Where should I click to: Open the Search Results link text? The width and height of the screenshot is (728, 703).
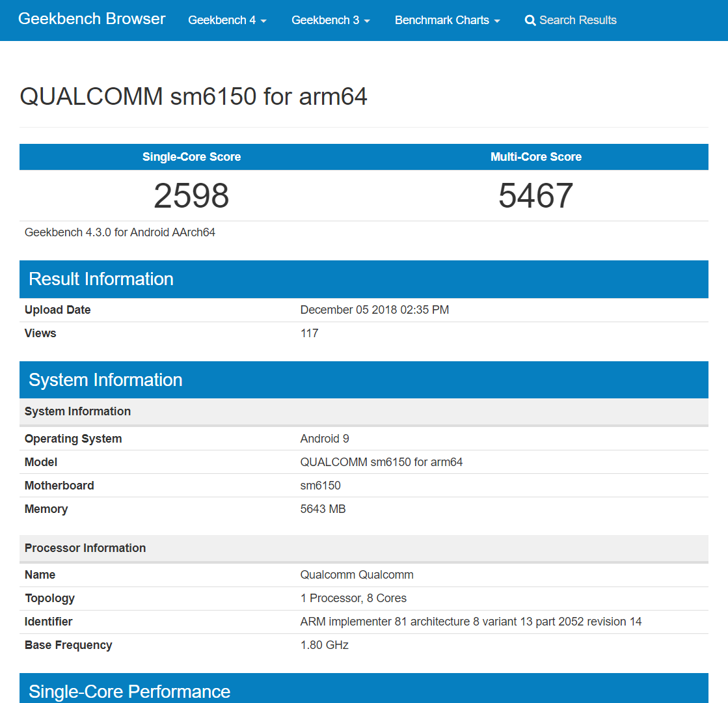[x=578, y=20]
